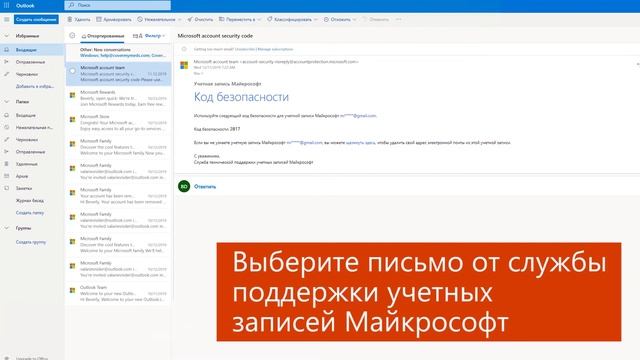Image resolution: width=640 pixels, height=360 pixels.
Task: Open Входящие folder under Папки
Action: (x=26, y=116)
